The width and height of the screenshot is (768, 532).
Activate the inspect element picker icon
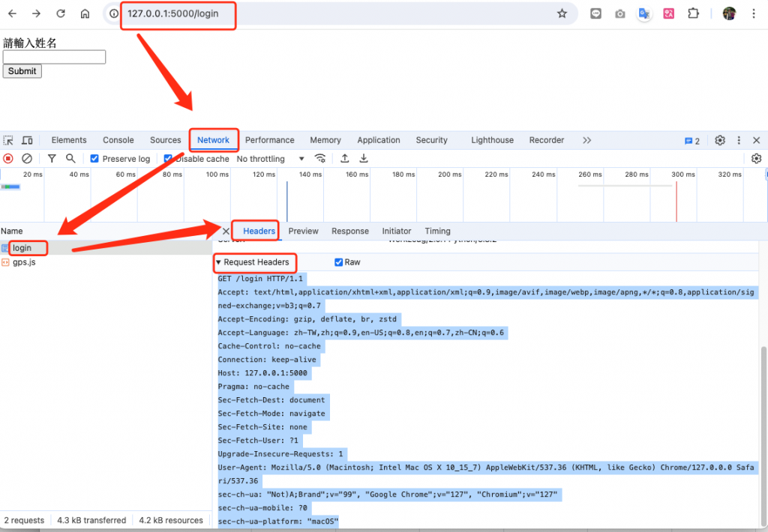[8, 140]
